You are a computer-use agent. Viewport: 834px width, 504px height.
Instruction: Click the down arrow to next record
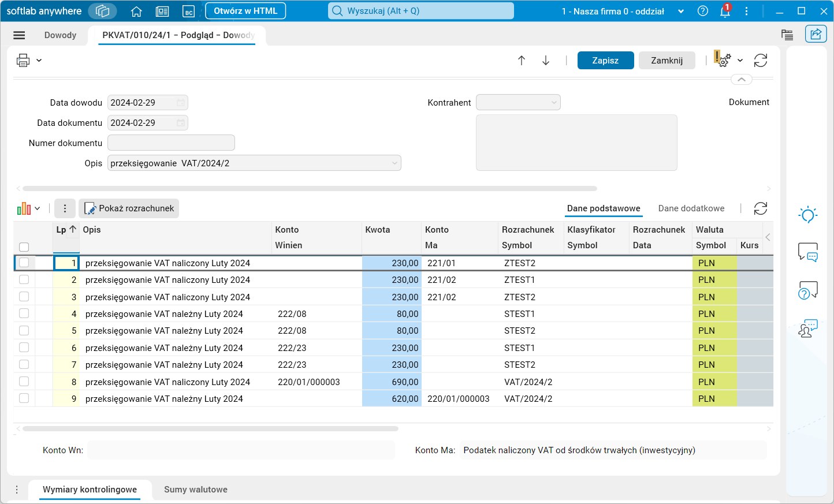(x=546, y=61)
